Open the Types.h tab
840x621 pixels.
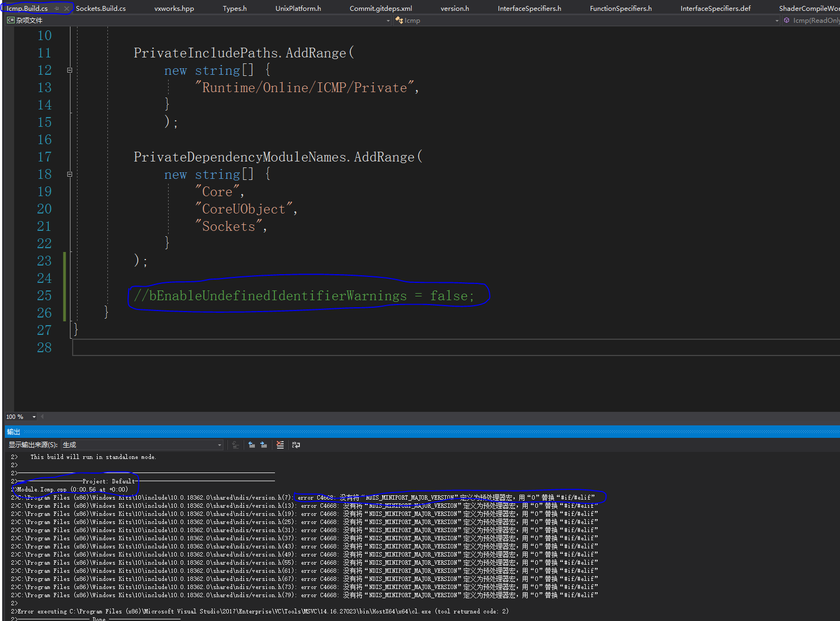coord(235,9)
